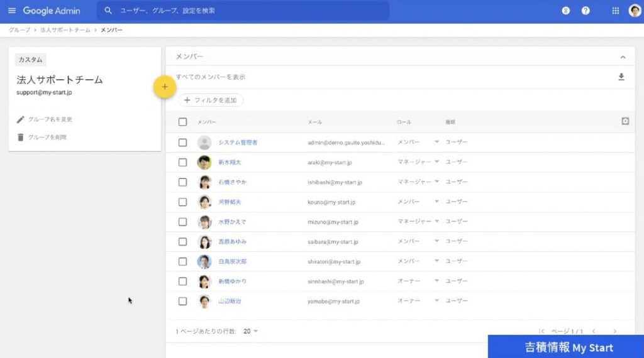Click the メンバー breadcrumb item
The width and height of the screenshot is (644, 358).
111,30
